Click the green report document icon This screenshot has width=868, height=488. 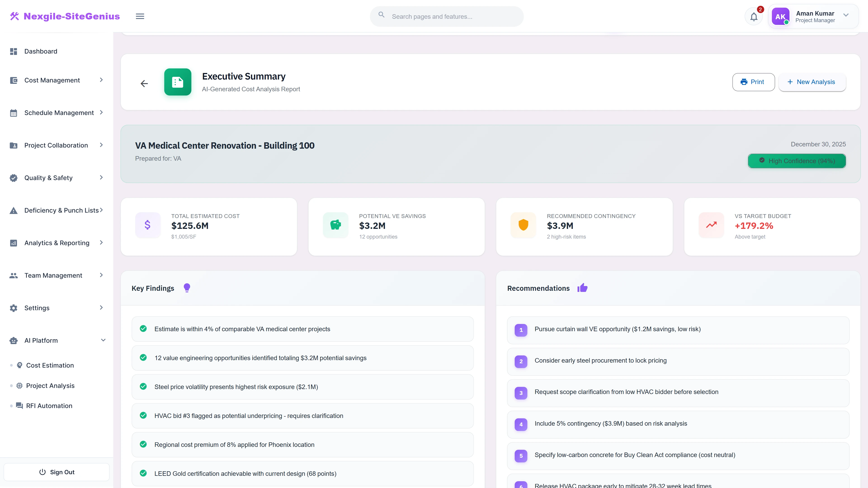178,82
